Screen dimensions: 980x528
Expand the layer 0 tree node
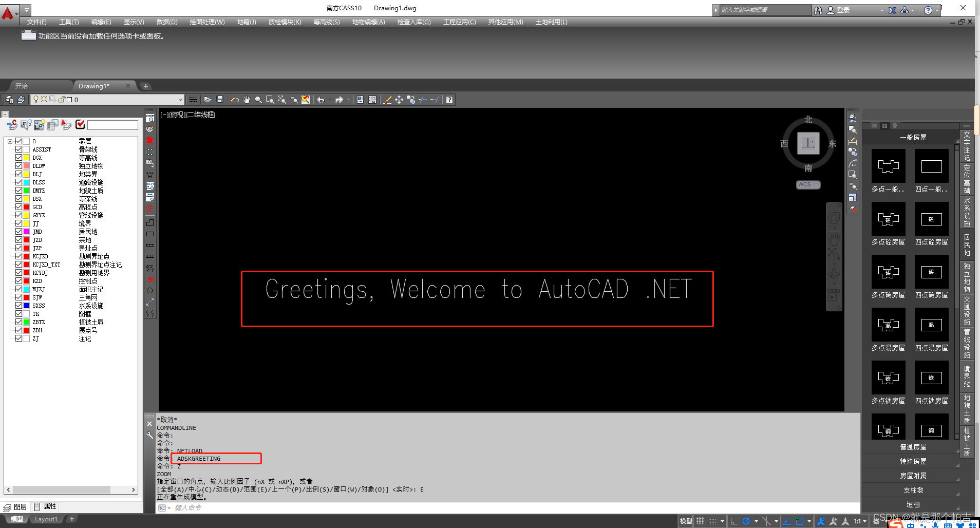click(x=10, y=141)
